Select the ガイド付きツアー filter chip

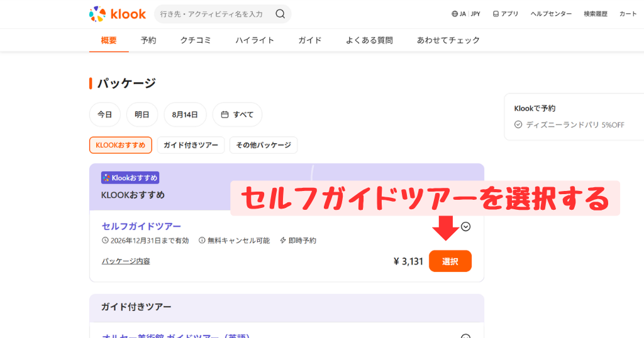click(x=191, y=145)
